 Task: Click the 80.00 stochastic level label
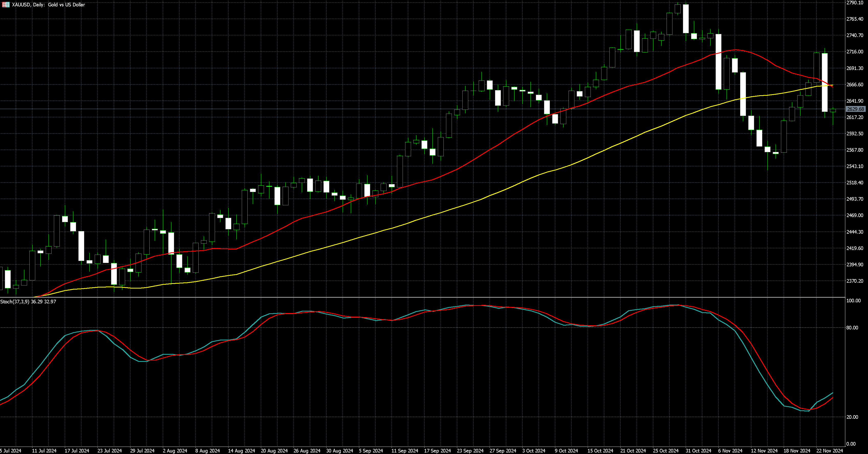click(852, 328)
